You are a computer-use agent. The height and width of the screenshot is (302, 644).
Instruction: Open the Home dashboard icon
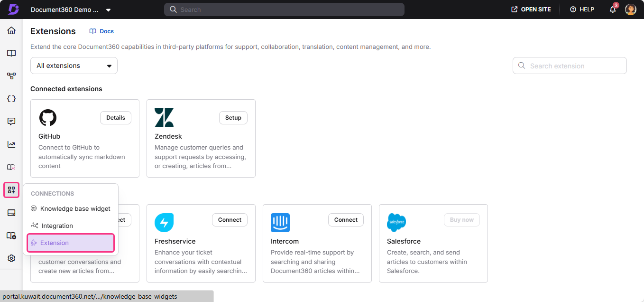(x=11, y=30)
